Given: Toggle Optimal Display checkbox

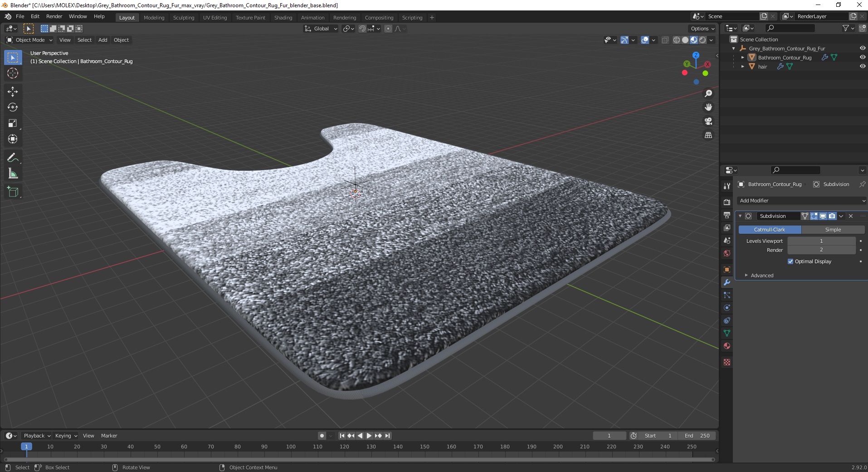Looking at the screenshot, I should click(x=790, y=261).
